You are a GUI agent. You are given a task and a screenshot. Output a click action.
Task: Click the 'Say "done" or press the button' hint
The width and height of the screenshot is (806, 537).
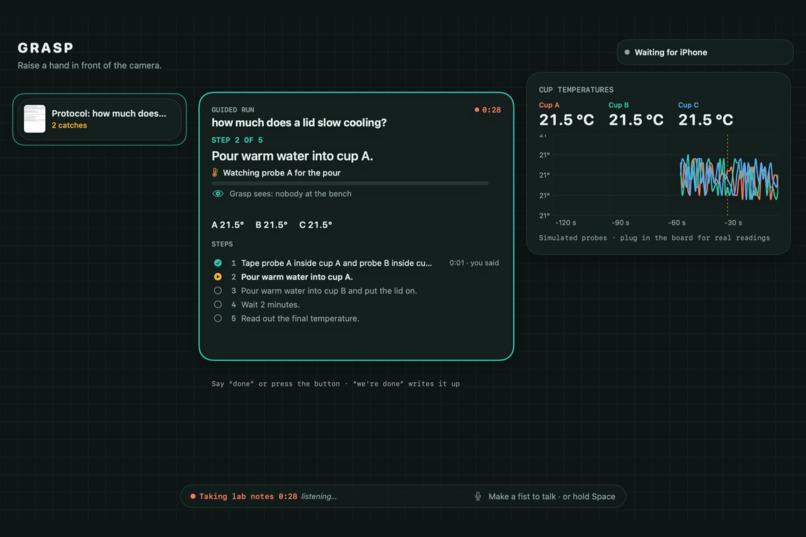coord(336,384)
